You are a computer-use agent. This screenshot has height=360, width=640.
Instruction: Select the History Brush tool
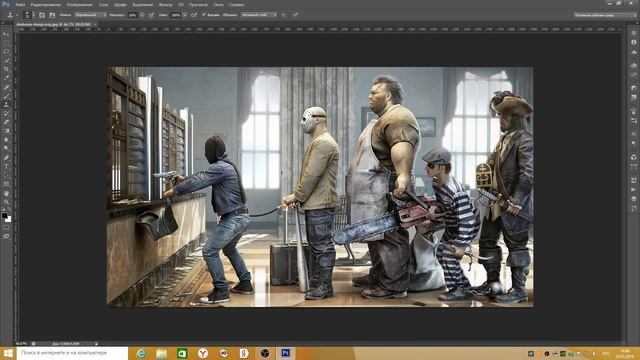[x=6, y=113]
